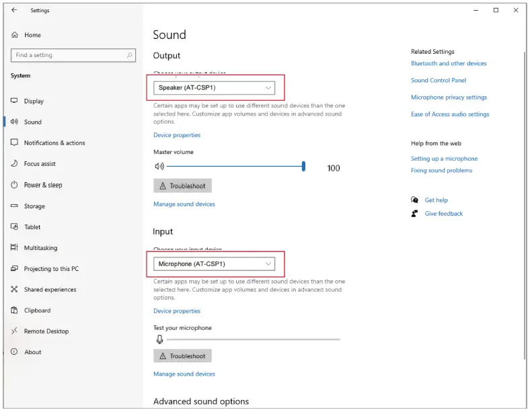
Task: Click the Focus assist moon icon
Action: click(x=15, y=164)
